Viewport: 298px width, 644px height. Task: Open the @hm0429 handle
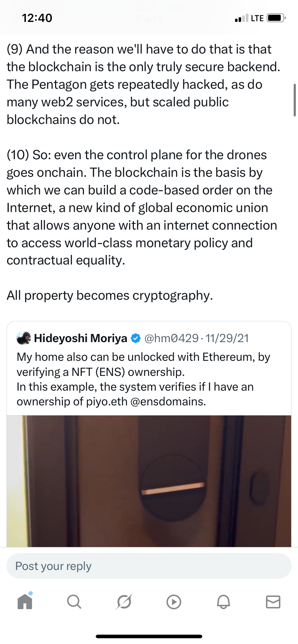[x=171, y=338]
